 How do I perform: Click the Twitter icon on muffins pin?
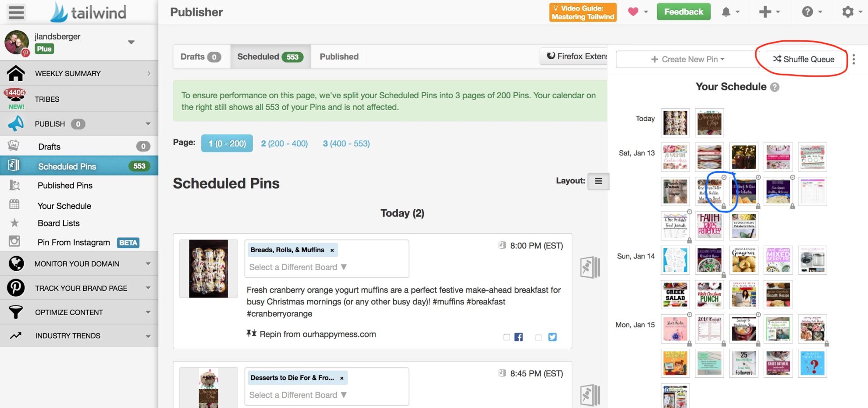click(552, 337)
